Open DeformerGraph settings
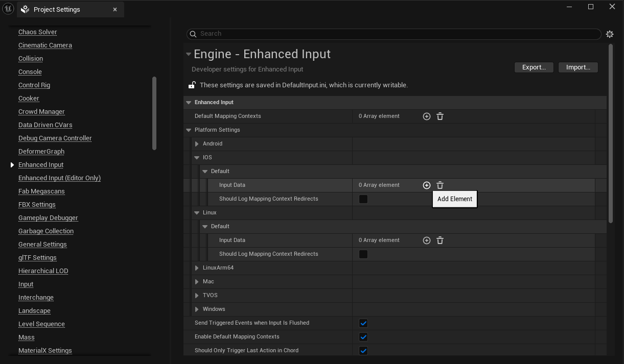This screenshot has width=624, height=364. pyautogui.click(x=41, y=151)
